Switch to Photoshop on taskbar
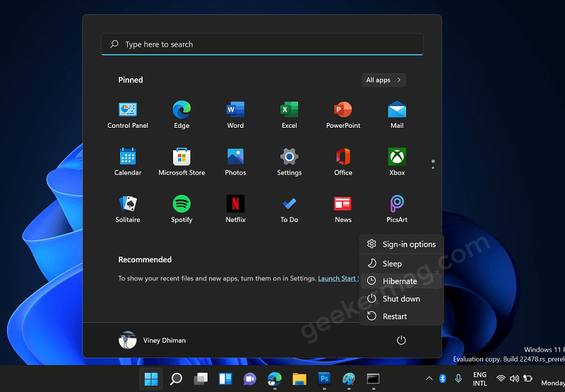 [324, 379]
